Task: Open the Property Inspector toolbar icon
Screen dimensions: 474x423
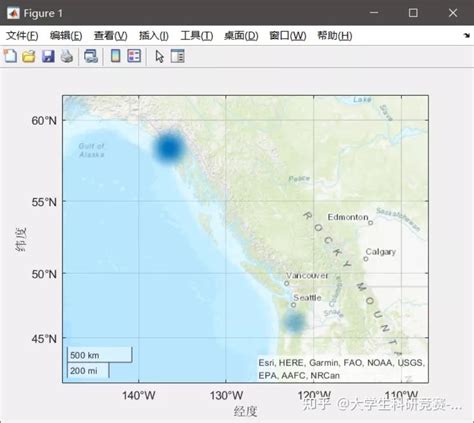Action: click(x=177, y=56)
